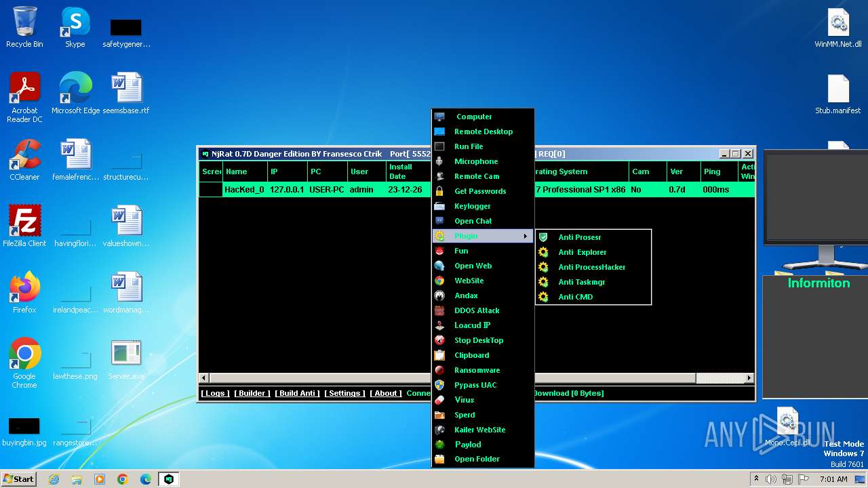Sort by the Install Date column header
Image resolution: width=868 pixels, height=488 pixels.
click(x=408, y=171)
